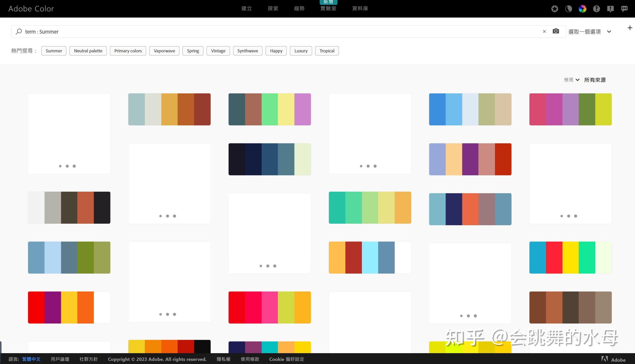
Task: Open the 使用條款 footer link
Action: click(x=250, y=359)
